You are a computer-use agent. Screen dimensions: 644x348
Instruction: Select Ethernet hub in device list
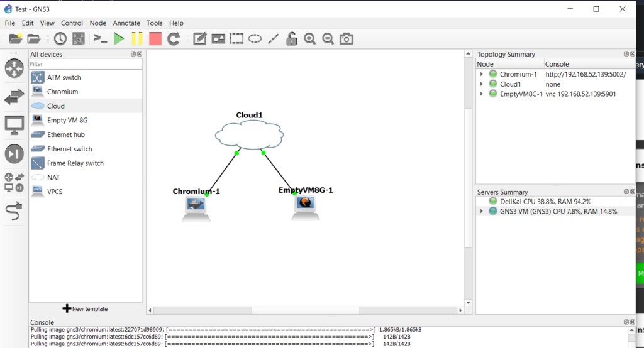point(86,134)
